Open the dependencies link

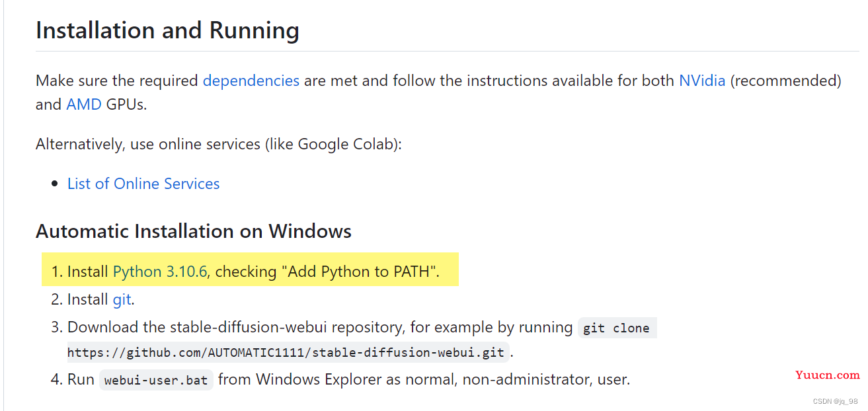[x=251, y=81]
